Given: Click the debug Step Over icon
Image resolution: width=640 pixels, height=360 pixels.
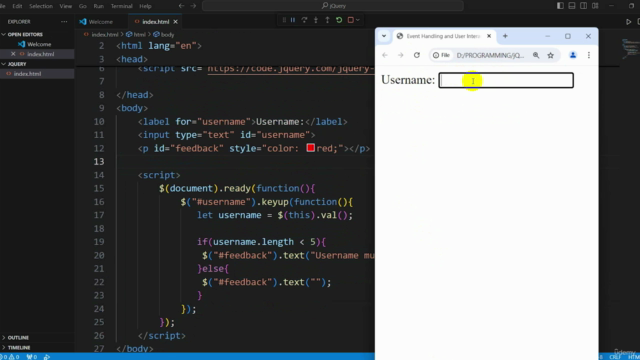Looking at the screenshot, I should [304, 20].
